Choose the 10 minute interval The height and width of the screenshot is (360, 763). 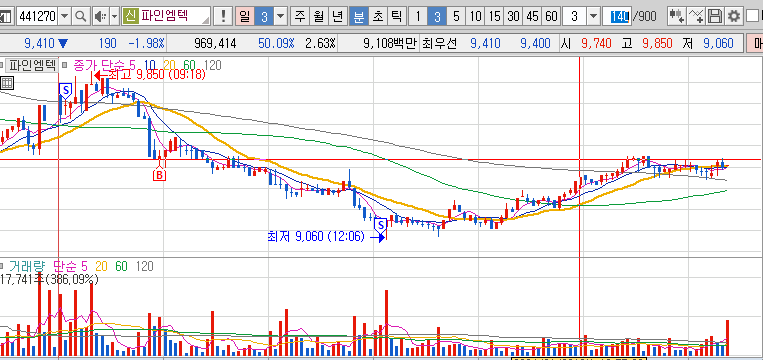475,17
